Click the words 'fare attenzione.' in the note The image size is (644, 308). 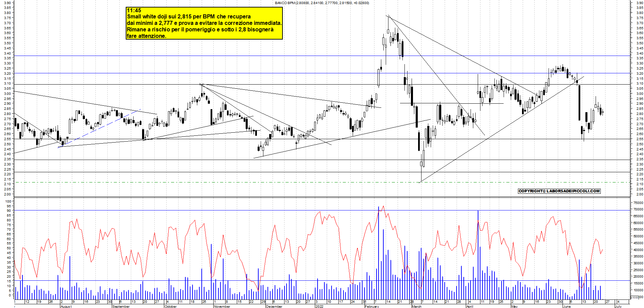tap(147, 36)
